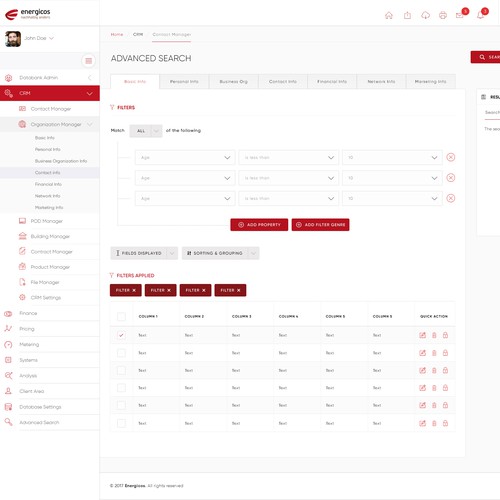Click the Building Manager icon
Image resolution: width=500 pixels, height=500 pixels.
tap(22, 236)
